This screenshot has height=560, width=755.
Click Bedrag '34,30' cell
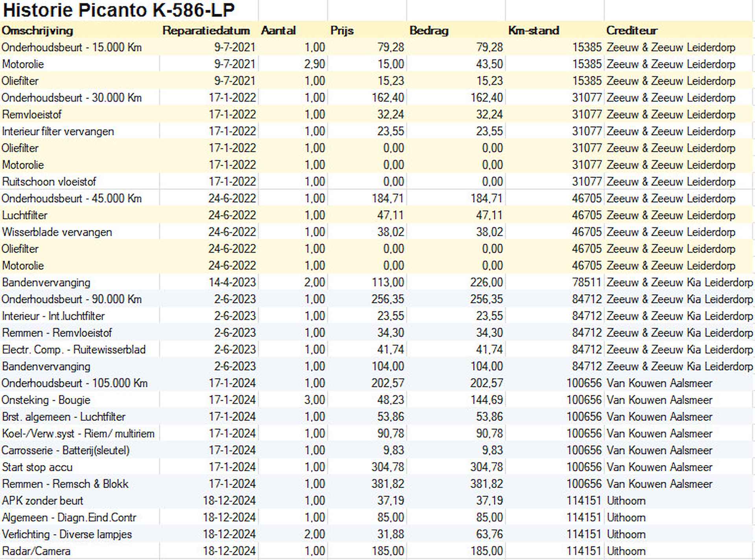pyautogui.click(x=489, y=333)
